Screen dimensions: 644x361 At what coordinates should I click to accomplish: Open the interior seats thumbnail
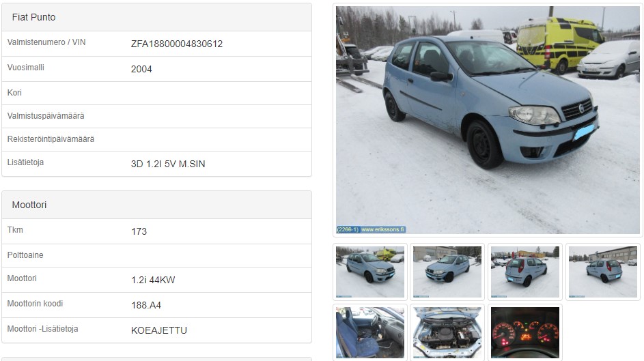[x=370, y=333]
